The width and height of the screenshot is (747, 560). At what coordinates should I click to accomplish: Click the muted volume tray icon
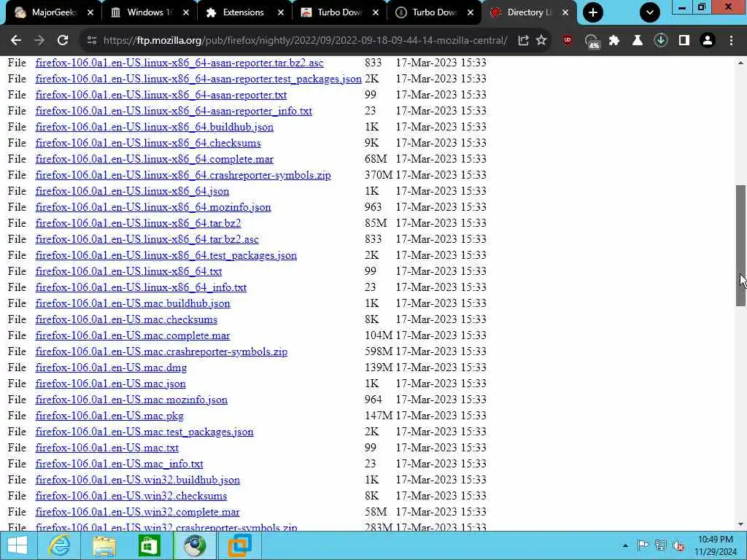pos(678,545)
